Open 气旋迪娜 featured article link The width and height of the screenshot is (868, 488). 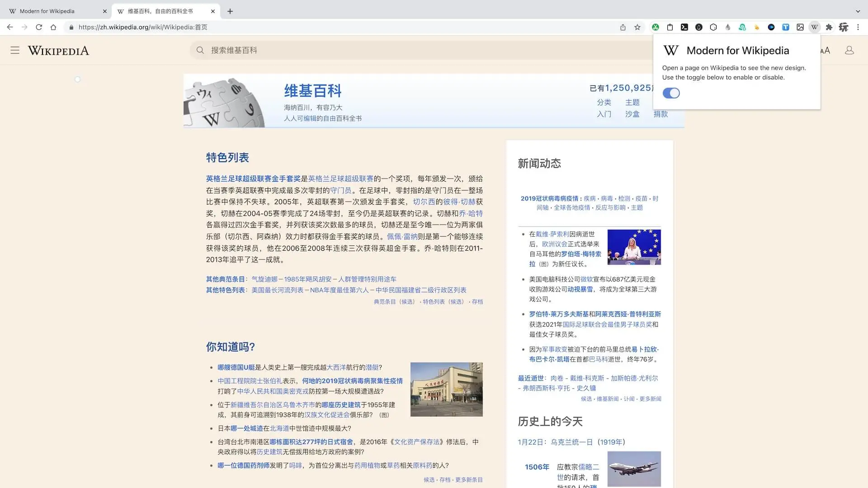264,279
